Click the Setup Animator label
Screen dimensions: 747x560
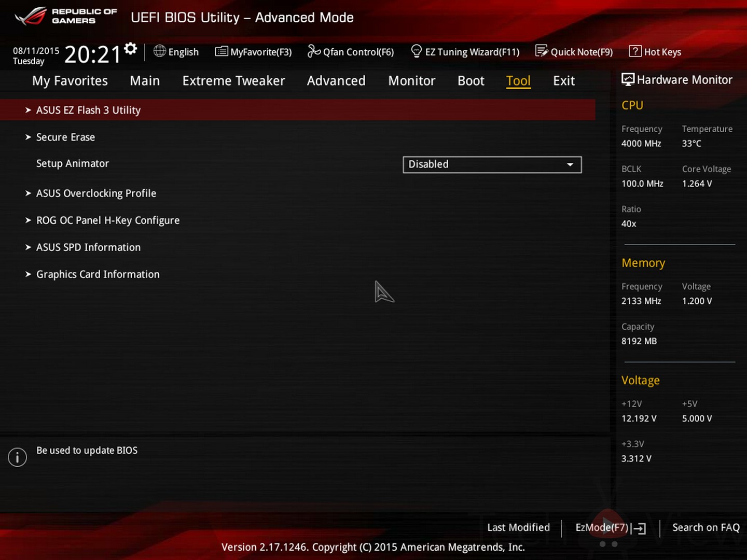tap(73, 163)
